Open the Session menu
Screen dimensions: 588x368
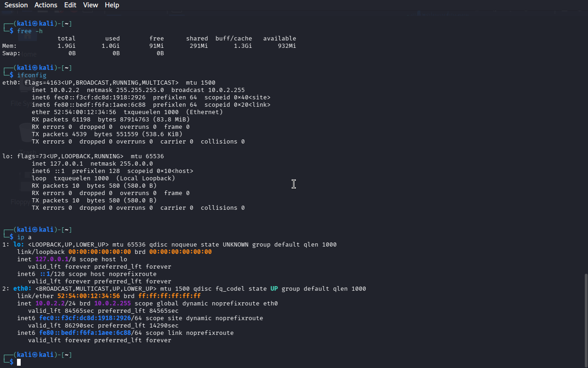tap(16, 5)
